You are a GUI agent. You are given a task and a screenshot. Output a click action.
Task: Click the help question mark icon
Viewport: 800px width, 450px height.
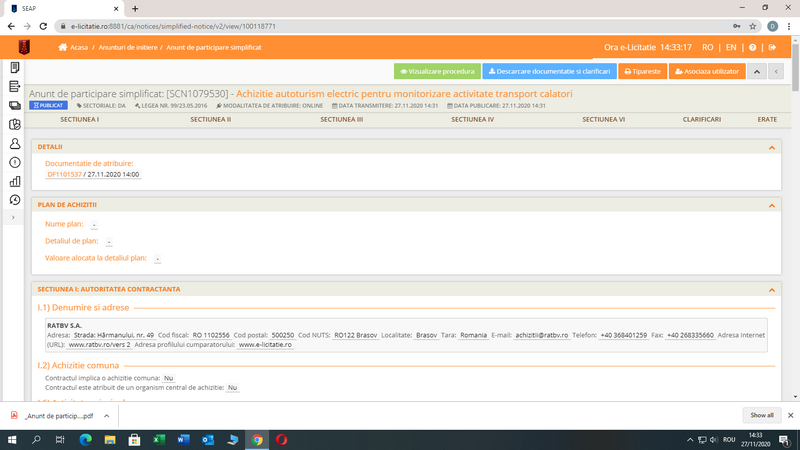click(x=753, y=47)
